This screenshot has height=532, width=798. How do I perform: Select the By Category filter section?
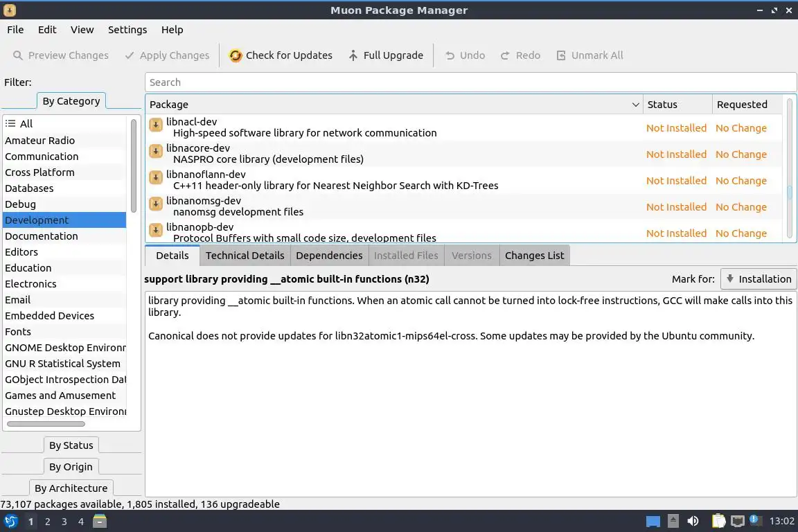[71, 101]
